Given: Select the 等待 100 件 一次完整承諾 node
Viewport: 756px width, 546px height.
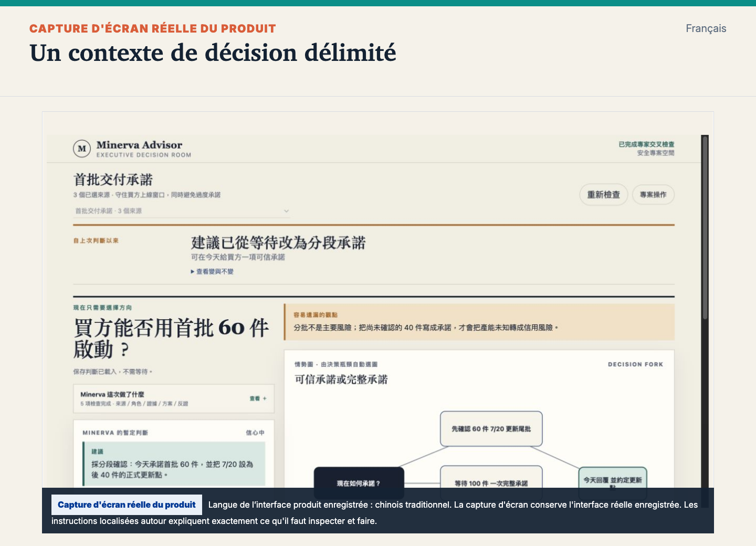Looking at the screenshot, I should tap(491, 483).
